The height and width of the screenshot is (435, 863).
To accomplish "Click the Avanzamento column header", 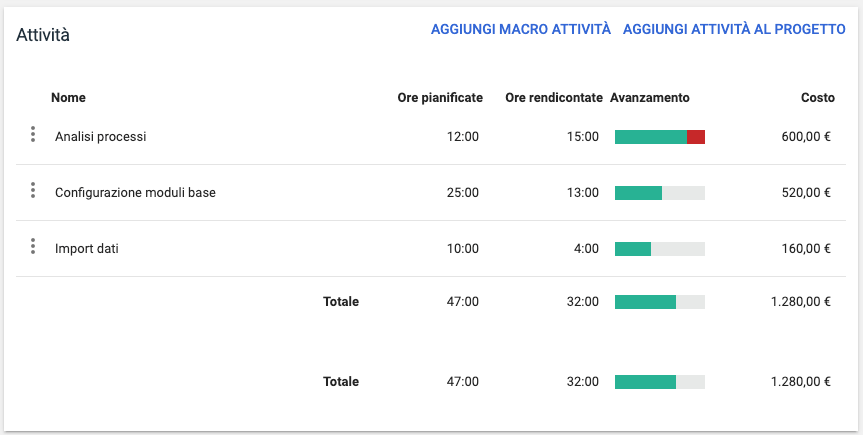I will [649, 98].
